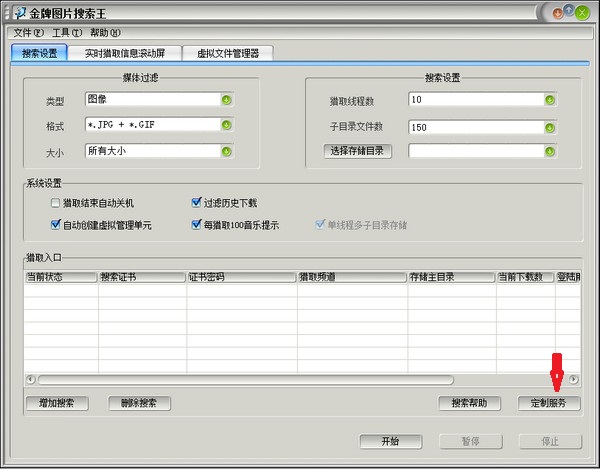600x470 pixels.
Task: Click the 删除搜索 button
Action: coord(139,403)
